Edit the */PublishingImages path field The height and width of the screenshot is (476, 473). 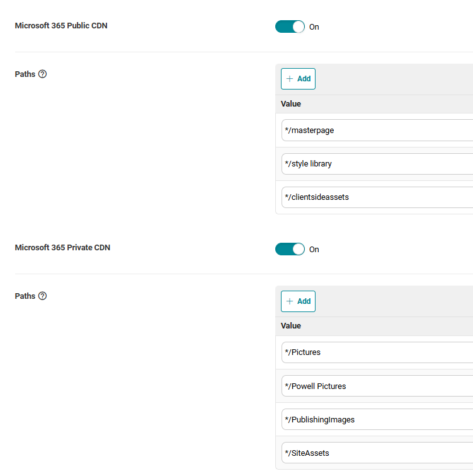(377, 419)
